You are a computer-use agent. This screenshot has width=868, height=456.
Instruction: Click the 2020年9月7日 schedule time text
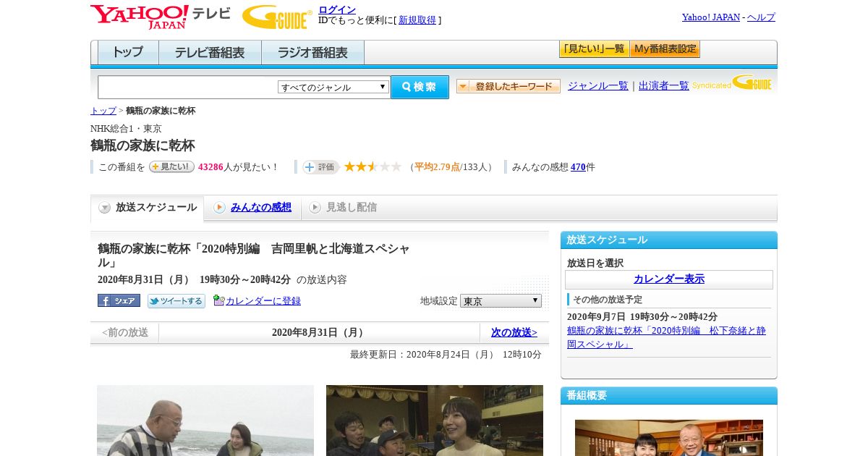click(642, 317)
